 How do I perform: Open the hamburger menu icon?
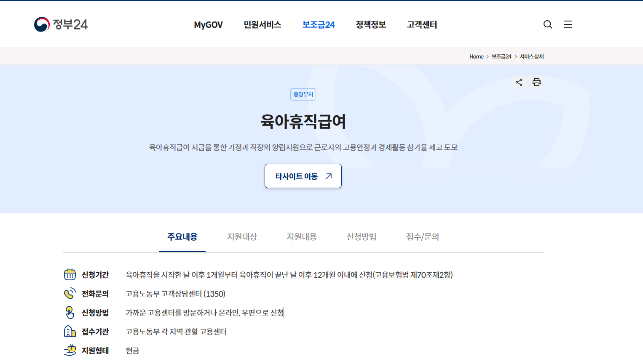(568, 24)
